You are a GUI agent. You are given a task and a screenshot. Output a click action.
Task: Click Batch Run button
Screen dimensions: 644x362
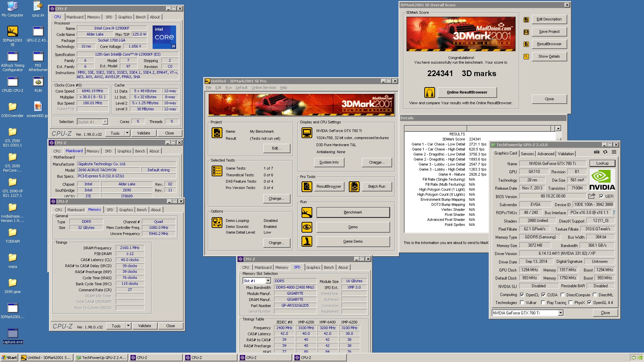tap(377, 186)
